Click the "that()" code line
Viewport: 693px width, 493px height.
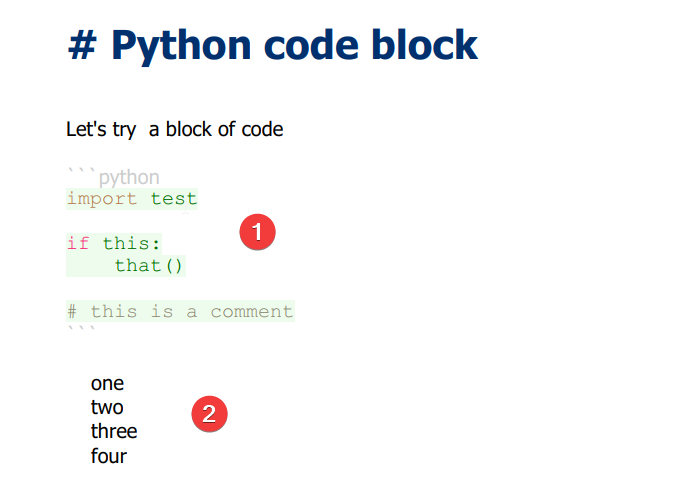point(148,266)
